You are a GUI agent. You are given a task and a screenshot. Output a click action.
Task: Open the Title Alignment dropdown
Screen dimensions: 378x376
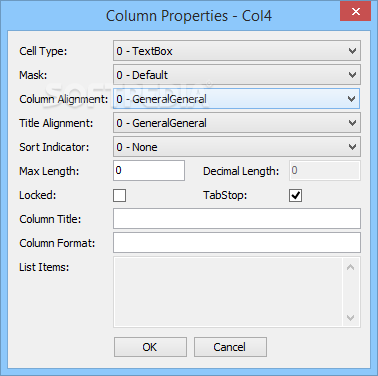[237, 123]
